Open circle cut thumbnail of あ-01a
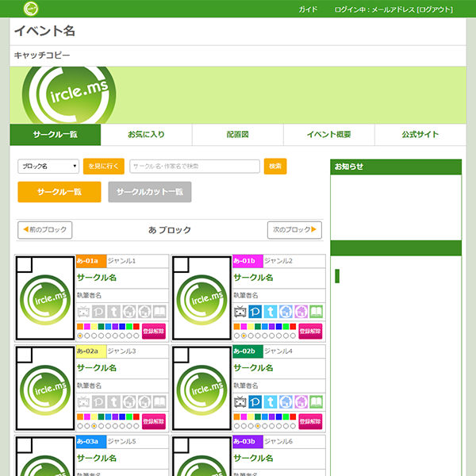Viewport: 476px width, 476px height. 45,297
